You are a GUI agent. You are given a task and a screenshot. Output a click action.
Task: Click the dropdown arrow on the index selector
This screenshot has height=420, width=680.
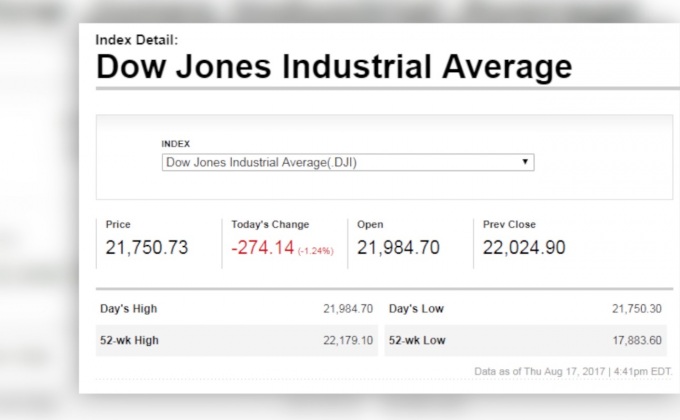click(x=525, y=162)
